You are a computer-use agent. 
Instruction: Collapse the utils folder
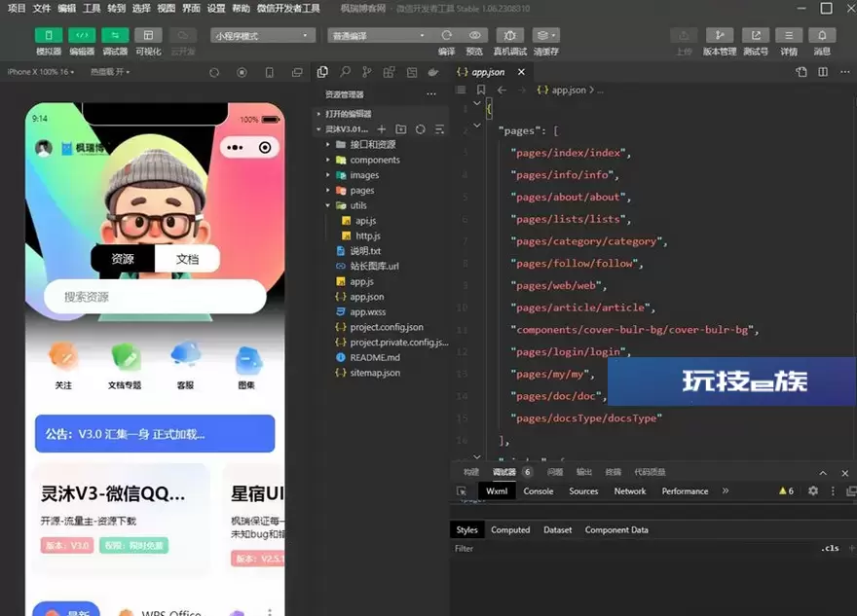(x=358, y=205)
